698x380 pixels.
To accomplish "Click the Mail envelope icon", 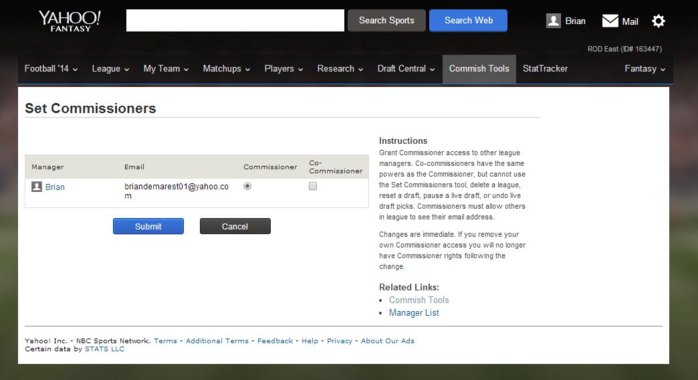I will click(x=610, y=21).
